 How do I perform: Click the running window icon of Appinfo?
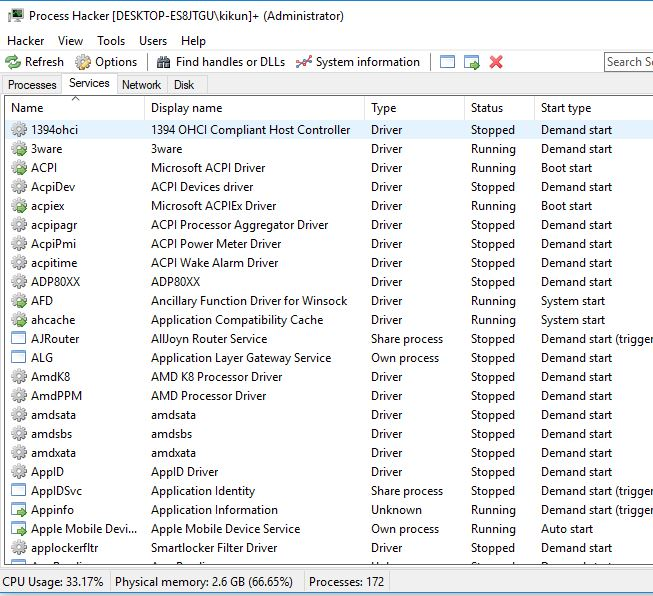[19, 510]
